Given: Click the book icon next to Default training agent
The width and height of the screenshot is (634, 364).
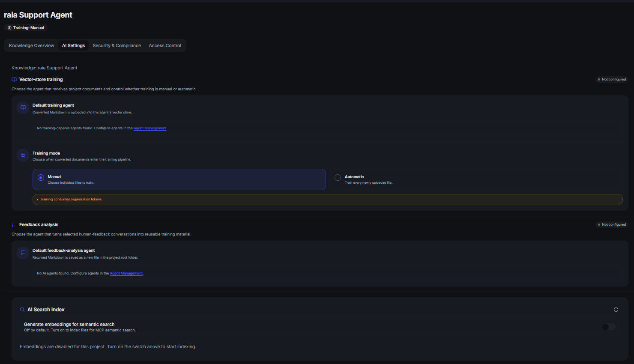Looking at the screenshot, I should click(x=23, y=107).
